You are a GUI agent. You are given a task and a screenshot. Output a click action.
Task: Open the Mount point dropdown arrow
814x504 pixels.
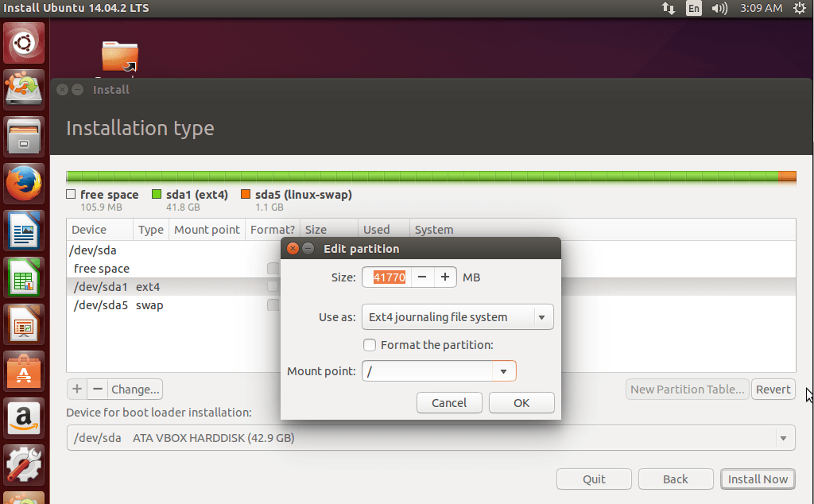coord(503,371)
